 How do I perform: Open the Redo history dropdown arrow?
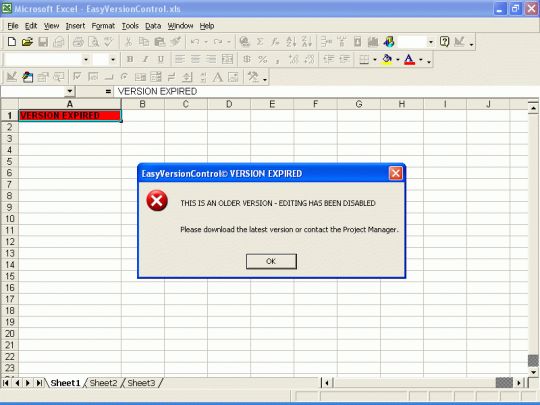tap(229, 42)
